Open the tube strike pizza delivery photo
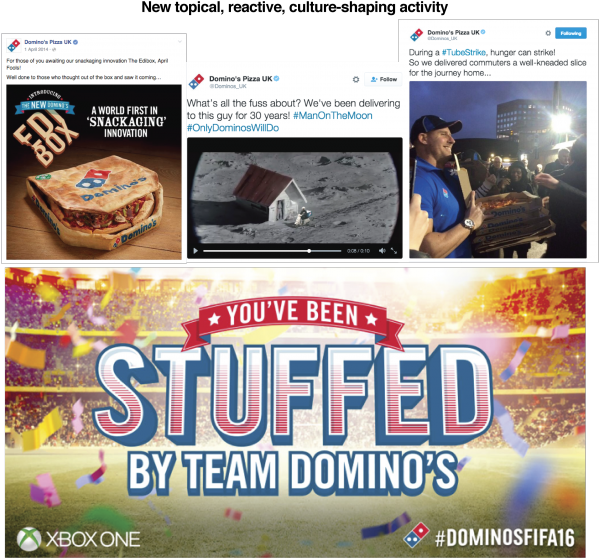The width and height of the screenshot is (599, 558). tap(498, 170)
